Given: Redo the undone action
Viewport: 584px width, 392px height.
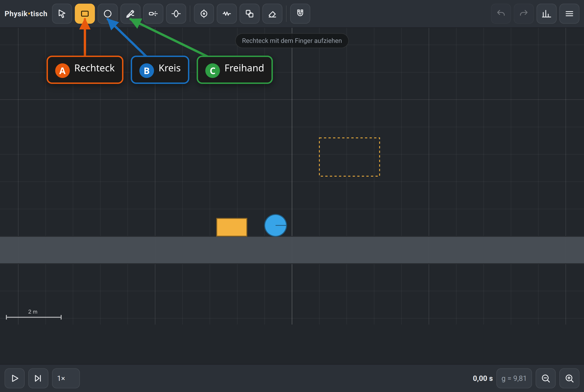Looking at the screenshot, I should 524,14.
